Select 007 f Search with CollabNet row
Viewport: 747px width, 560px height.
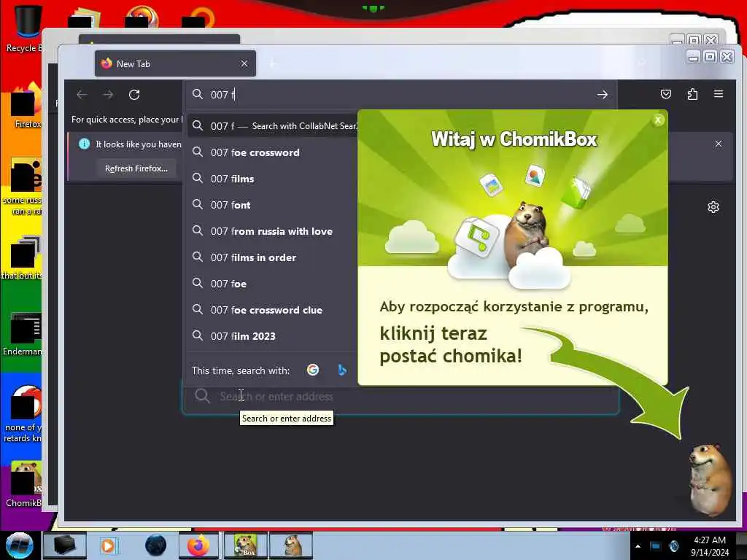click(271, 125)
